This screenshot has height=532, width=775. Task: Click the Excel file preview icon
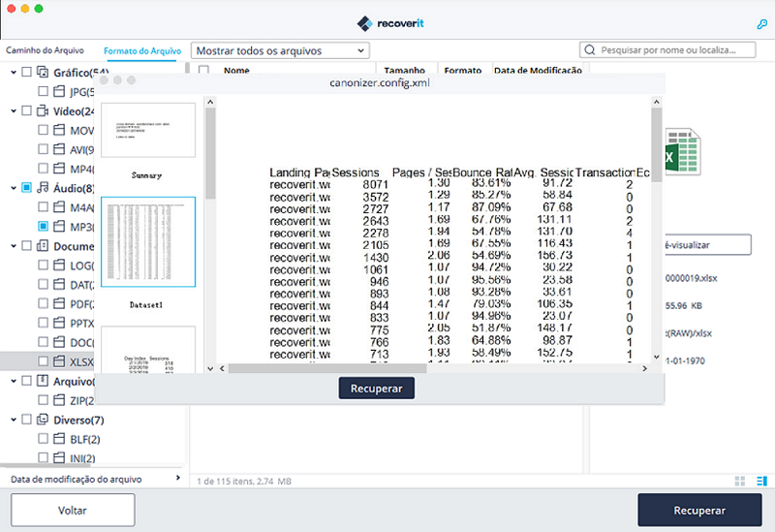(x=683, y=152)
